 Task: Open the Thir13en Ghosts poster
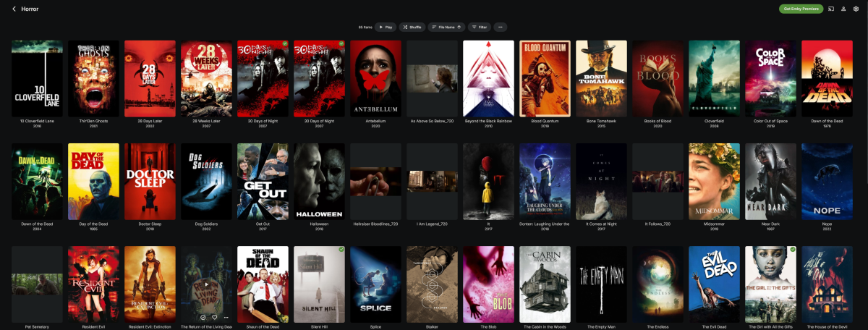(93, 78)
